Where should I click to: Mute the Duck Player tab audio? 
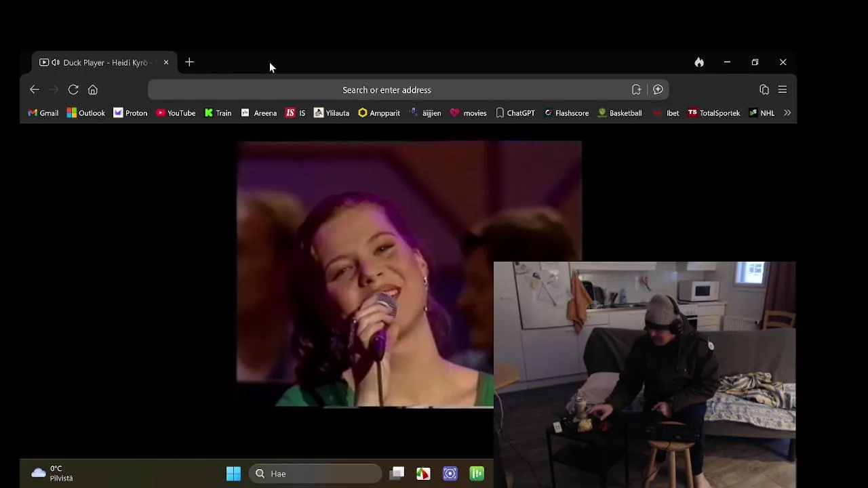pos(56,62)
